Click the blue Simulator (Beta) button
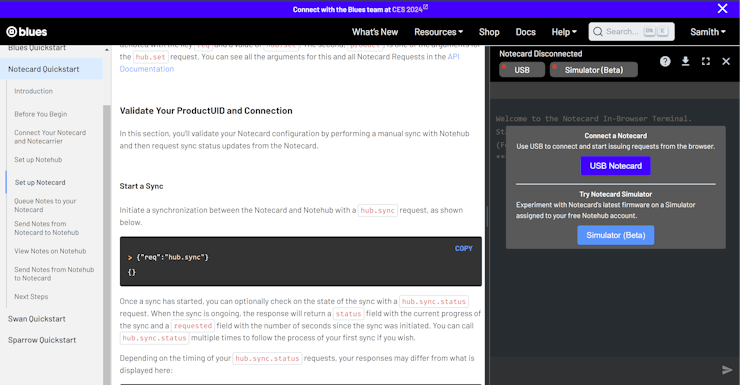 (615, 235)
